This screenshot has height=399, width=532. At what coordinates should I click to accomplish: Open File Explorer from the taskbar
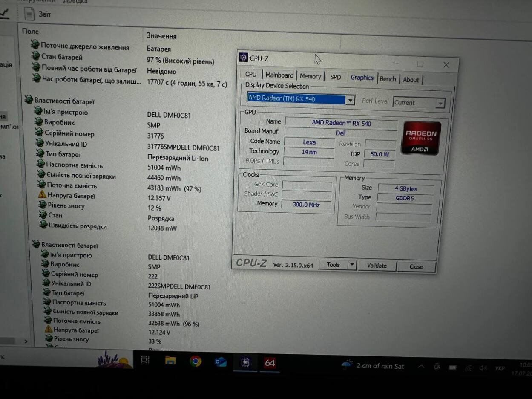pos(170,361)
